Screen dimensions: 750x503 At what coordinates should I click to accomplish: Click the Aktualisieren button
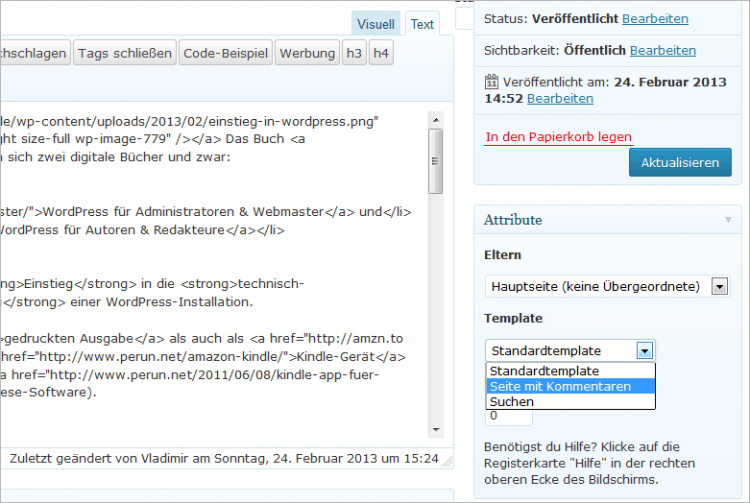click(x=680, y=162)
